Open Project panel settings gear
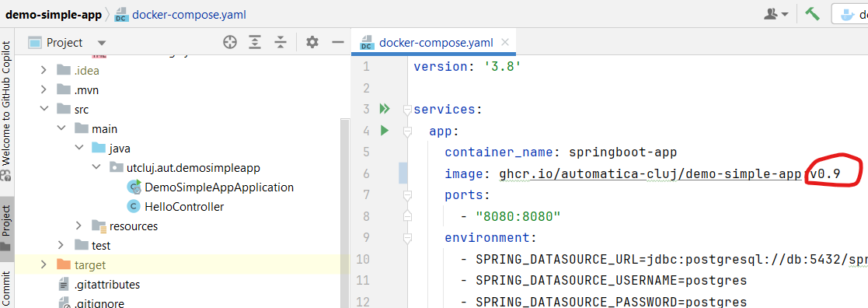Image resolution: width=868 pixels, height=308 pixels. (312, 42)
